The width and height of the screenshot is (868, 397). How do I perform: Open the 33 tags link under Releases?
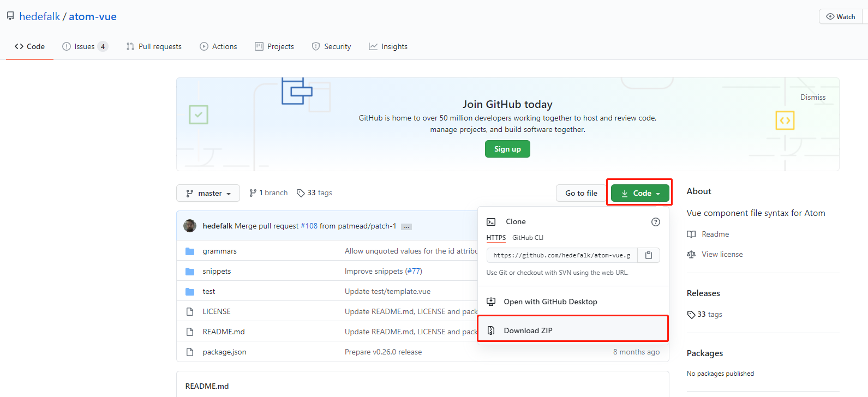(x=705, y=314)
